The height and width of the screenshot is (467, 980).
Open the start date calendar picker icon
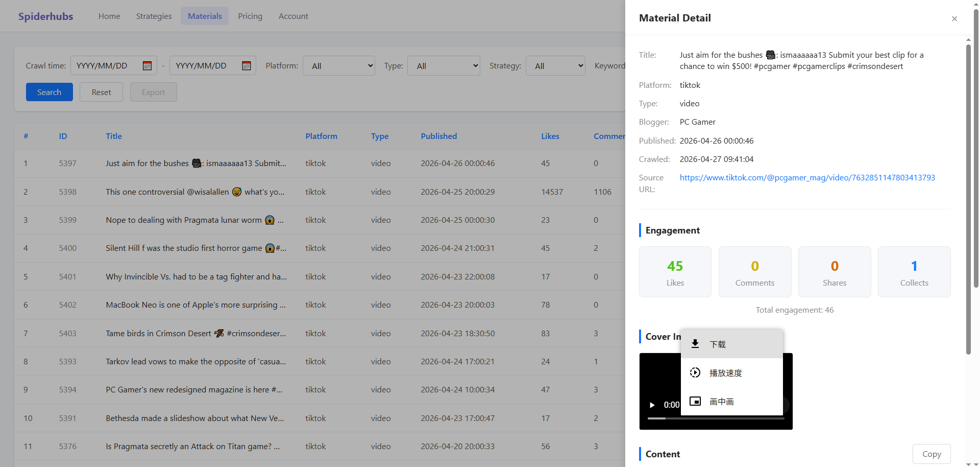click(x=147, y=66)
